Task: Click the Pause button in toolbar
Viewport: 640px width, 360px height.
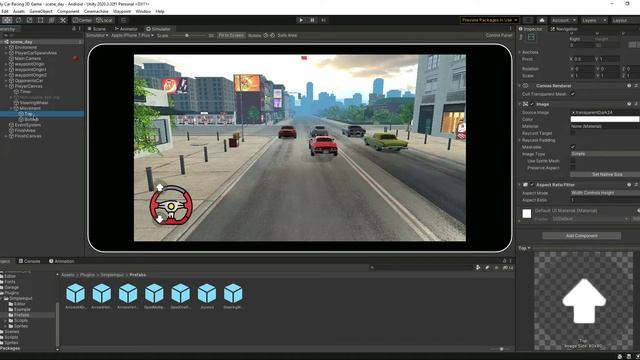Action: pos(312,20)
